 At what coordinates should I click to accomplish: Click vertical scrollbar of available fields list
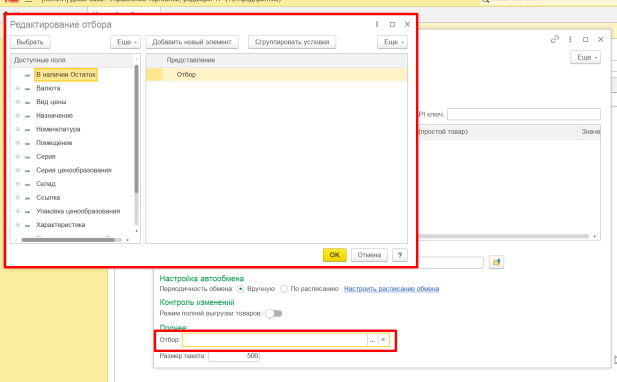point(137,129)
